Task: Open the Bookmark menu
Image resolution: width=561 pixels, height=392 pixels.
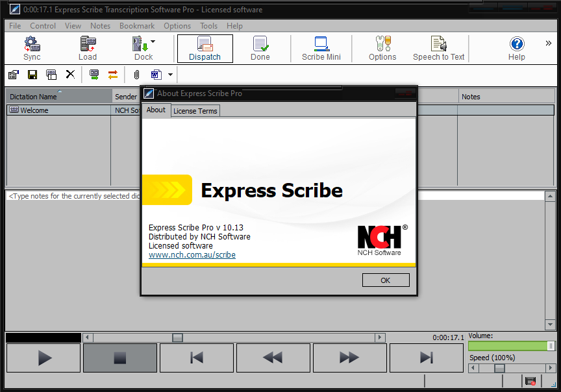Action: (x=137, y=26)
